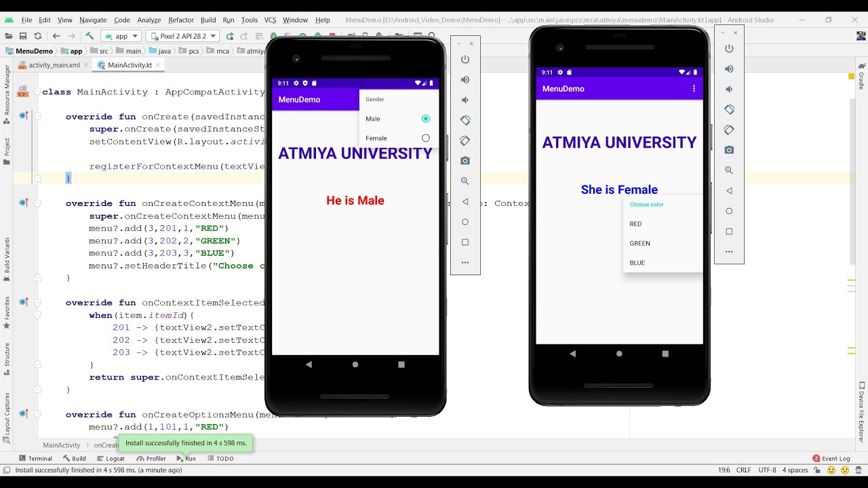The height and width of the screenshot is (488, 868).
Task: Open the TODO tool window
Action: pos(221,459)
